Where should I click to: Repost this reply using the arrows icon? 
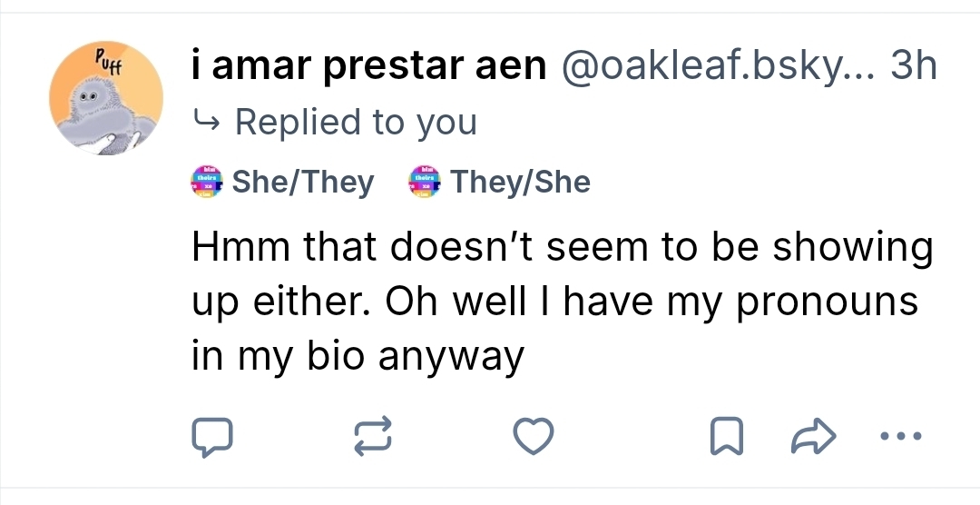372,438
